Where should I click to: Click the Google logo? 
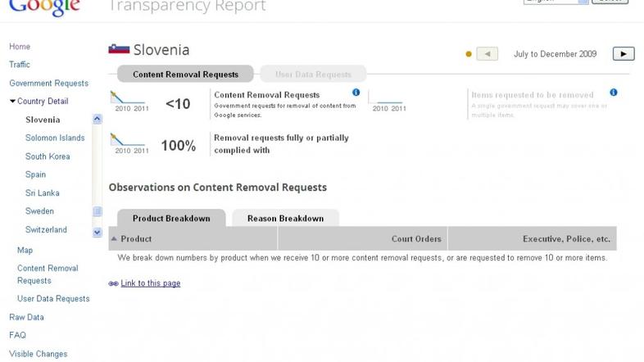coord(45,7)
